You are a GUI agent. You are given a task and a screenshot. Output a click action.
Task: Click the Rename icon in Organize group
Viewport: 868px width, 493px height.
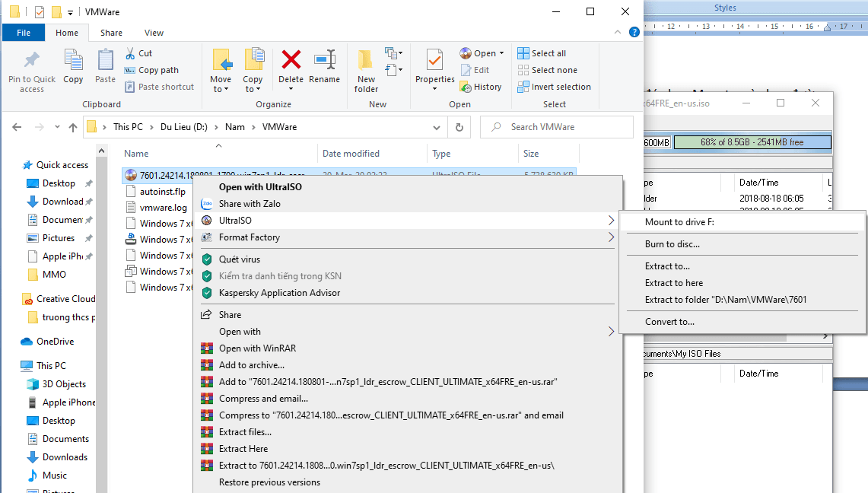coord(325,60)
